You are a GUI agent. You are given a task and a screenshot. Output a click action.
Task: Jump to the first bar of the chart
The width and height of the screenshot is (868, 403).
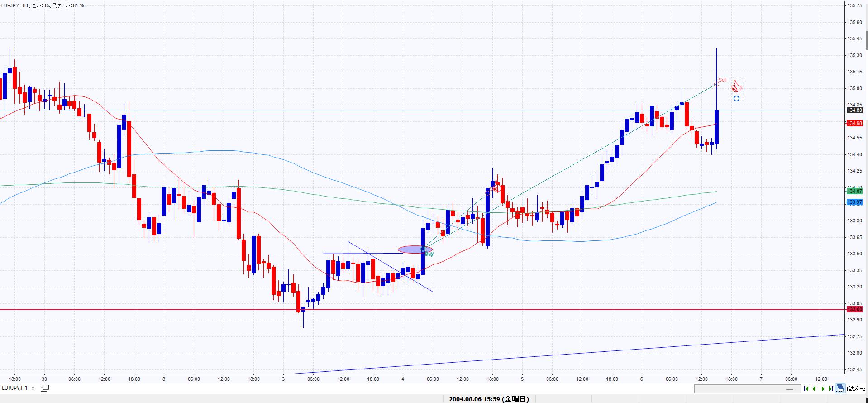pyautogui.click(x=806, y=389)
